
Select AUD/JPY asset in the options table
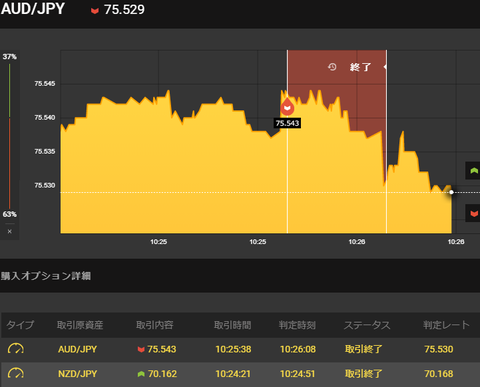[x=77, y=349]
